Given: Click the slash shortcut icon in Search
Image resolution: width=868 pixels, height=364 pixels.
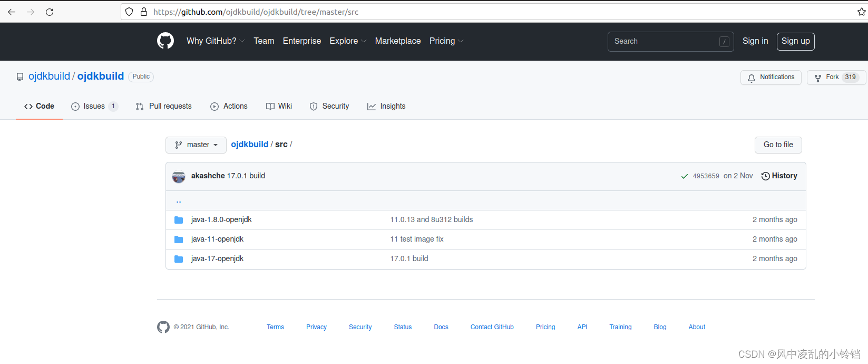Looking at the screenshot, I should pyautogui.click(x=724, y=42).
